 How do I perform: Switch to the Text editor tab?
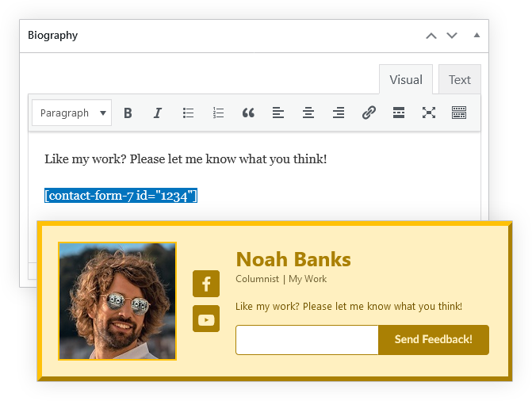[x=460, y=80]
